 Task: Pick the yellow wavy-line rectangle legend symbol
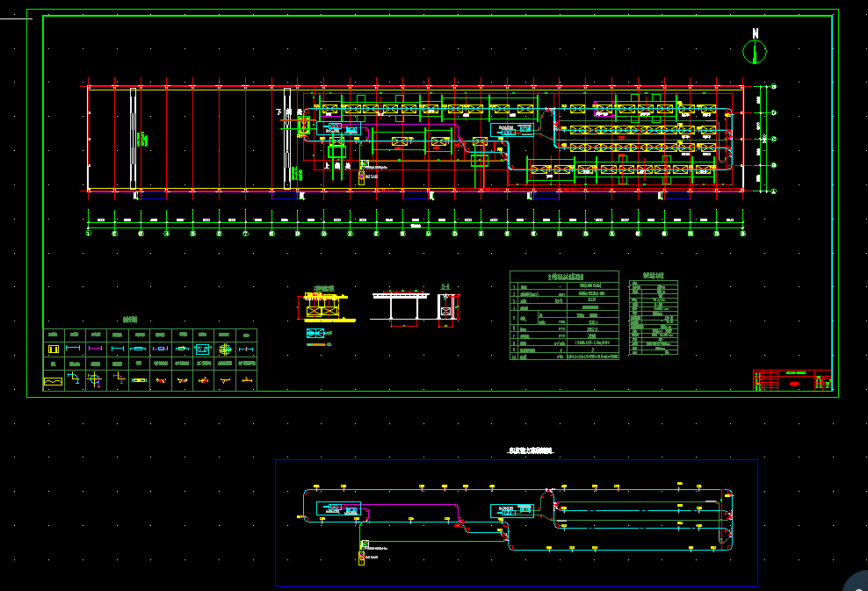(x=53, y=381)
